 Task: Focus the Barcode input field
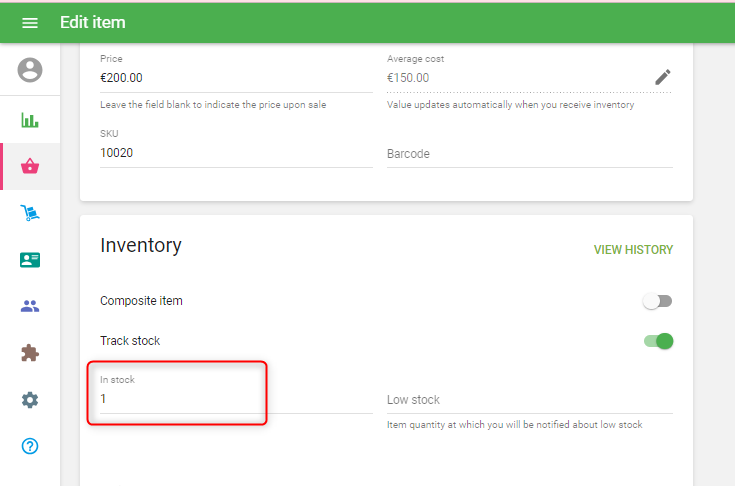(529, 154)
